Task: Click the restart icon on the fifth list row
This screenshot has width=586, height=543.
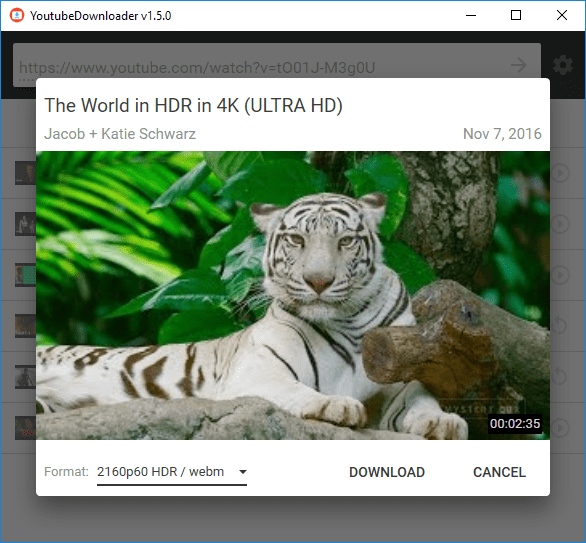Action: tap(559, 376)
